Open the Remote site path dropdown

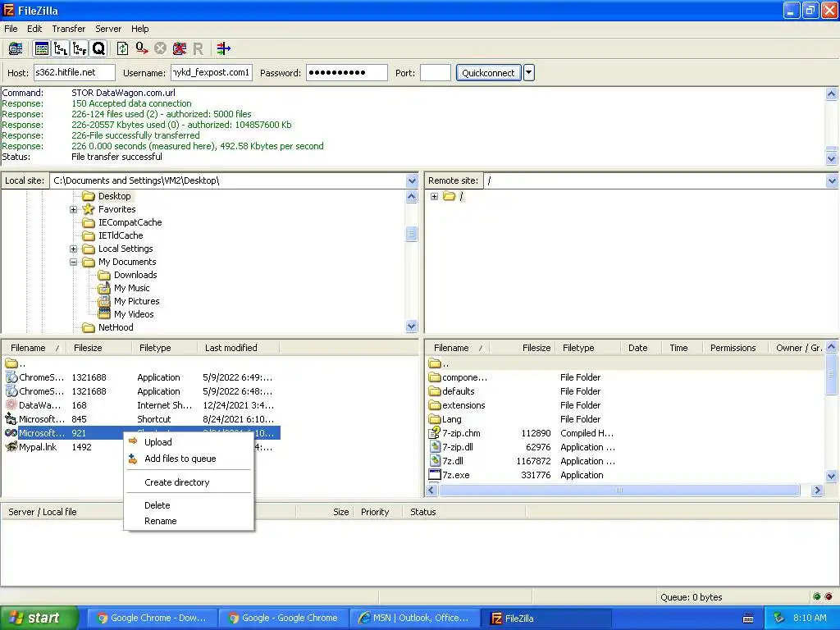832,180
